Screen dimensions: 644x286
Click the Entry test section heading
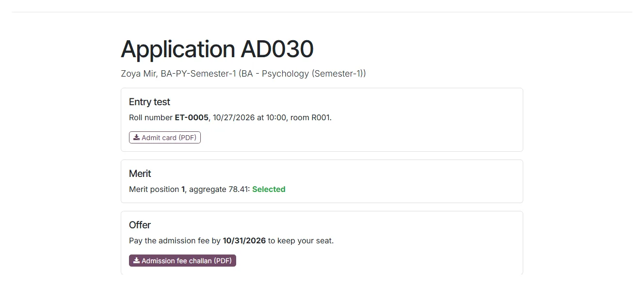point(149,102)
